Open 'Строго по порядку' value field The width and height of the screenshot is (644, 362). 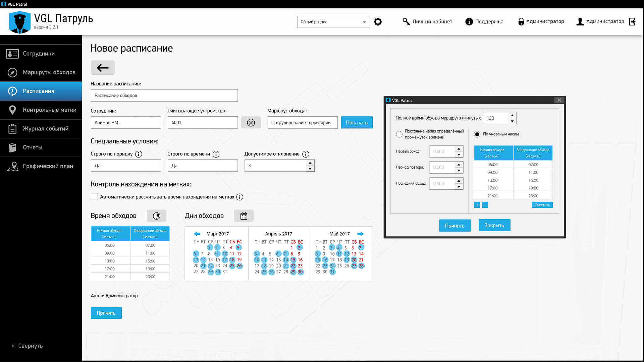pyautogui.click(x=126, y=166)
